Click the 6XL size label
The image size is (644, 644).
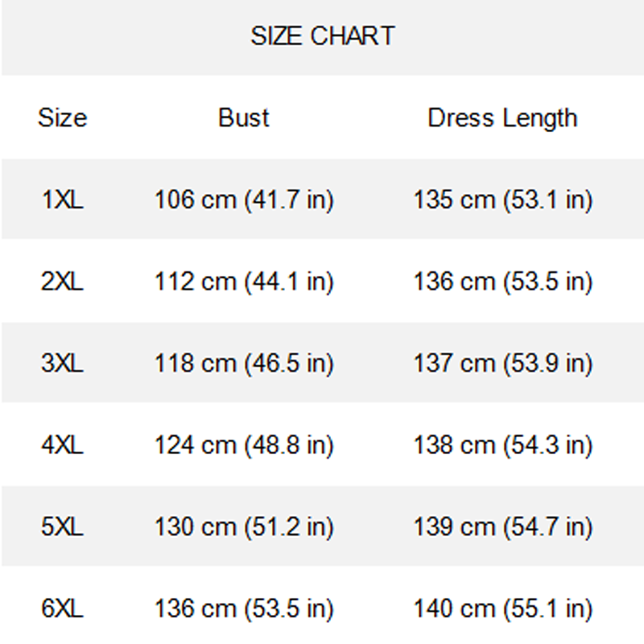pyautogui.click(x=62, y=609)
